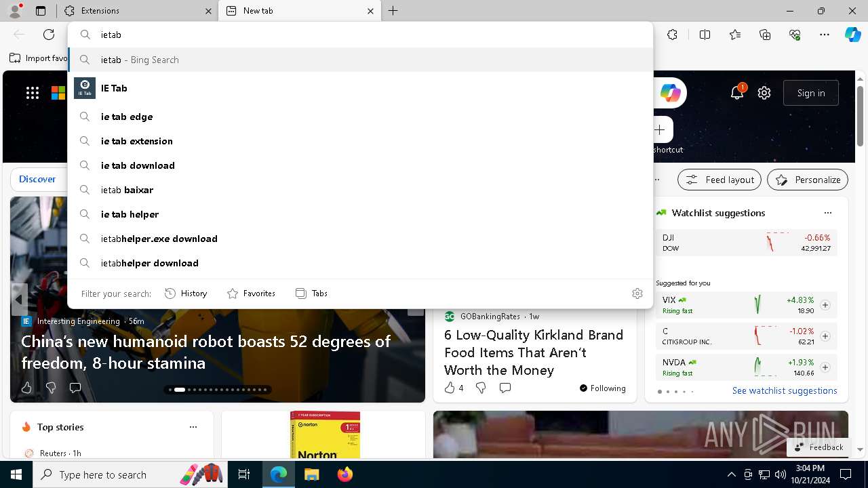Choose the IE Tab suggestion

361,88
